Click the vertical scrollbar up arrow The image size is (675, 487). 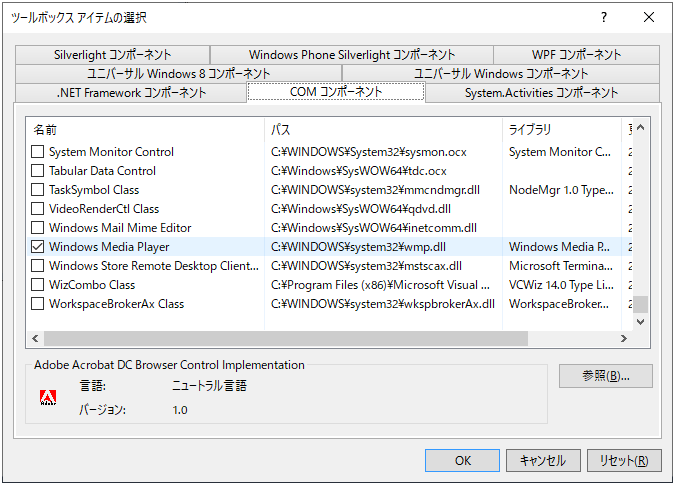[641, 127]
